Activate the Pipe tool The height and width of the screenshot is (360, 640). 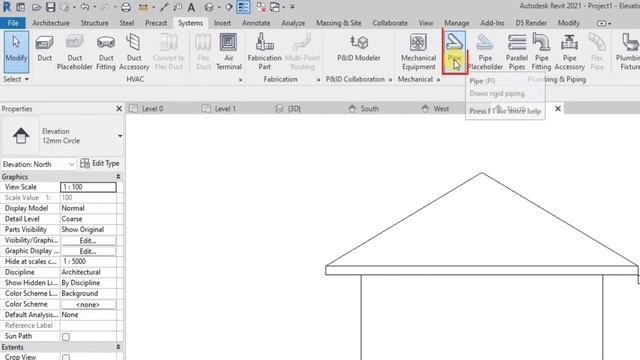[x=454, y=51]
